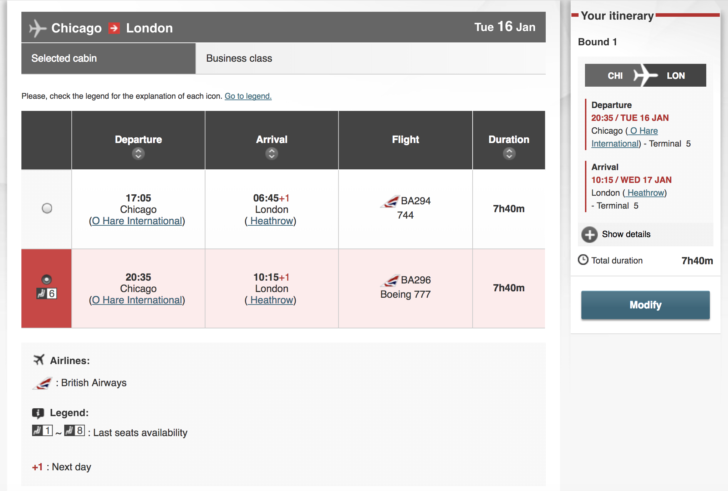The height and width of the screenshot is (491, 728).
Task: Click the last seats 6 icon in selected row
Action: click(46, 293)
